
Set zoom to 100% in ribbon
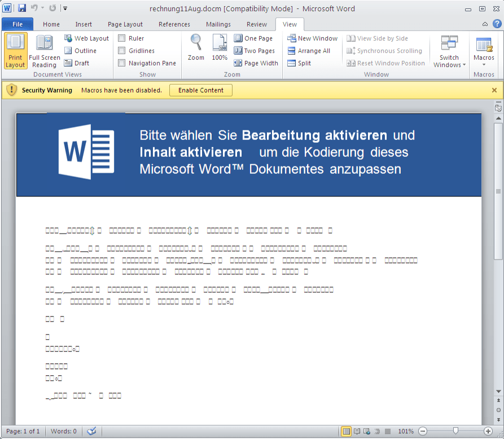[x=220, y=47]
